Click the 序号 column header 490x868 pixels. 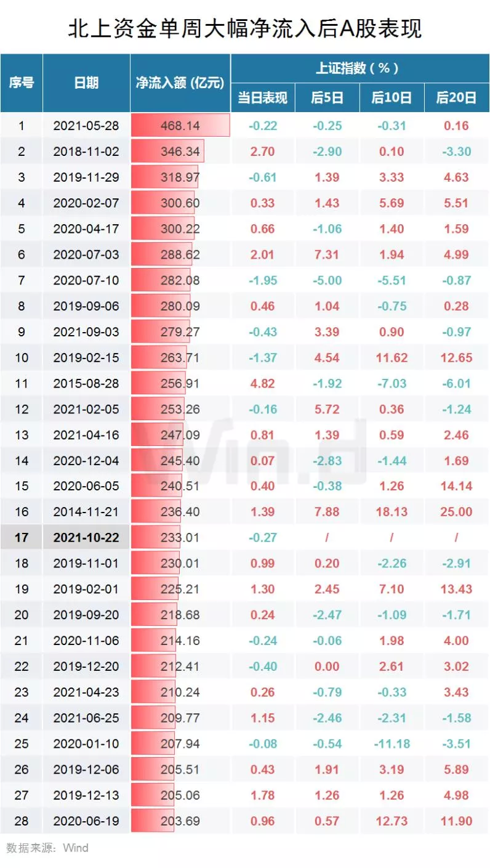22,83
